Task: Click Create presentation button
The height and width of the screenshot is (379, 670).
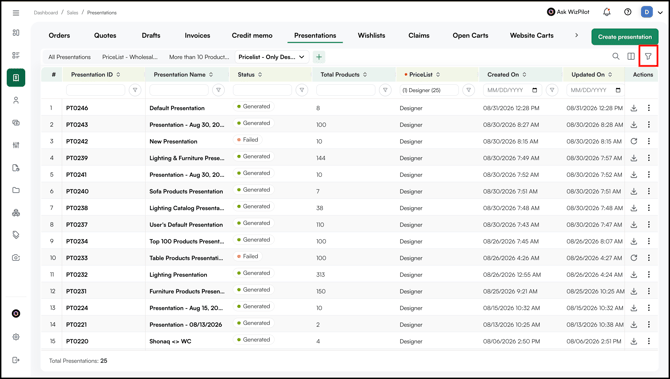Action: pos(624,37)
